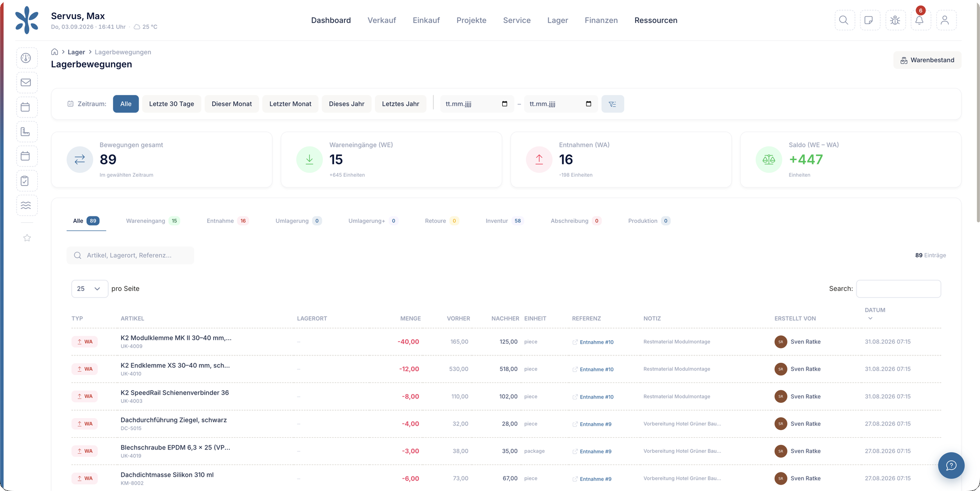Screen dimensions: 980x491
Task: Click the Dachdurchführung Ziegel, schwarz article
Action: tap(173, 420)
